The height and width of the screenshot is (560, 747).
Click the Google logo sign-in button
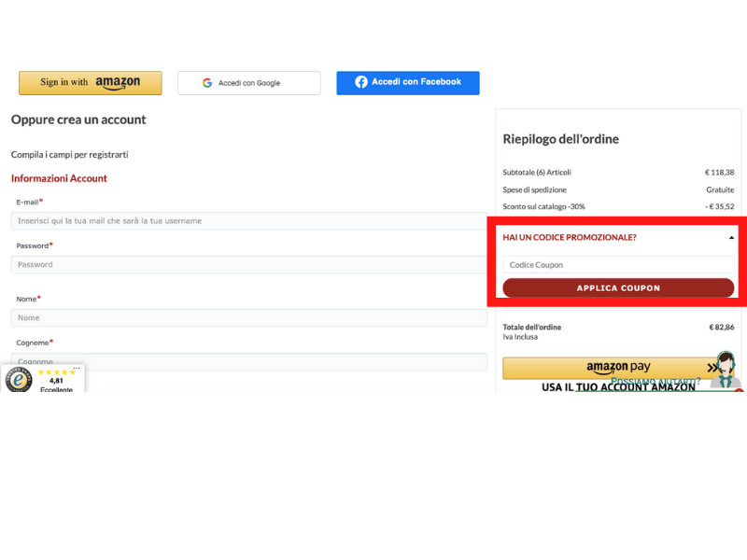[x=248, y=83]
